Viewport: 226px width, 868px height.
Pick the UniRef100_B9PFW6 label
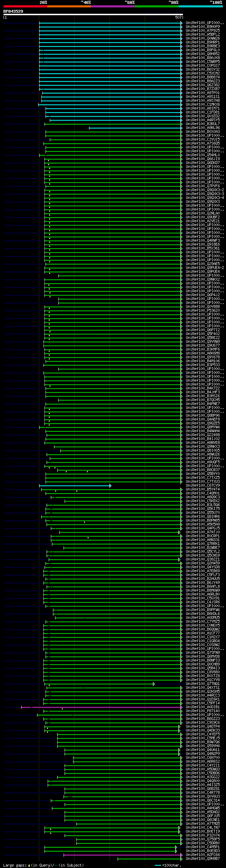(203, 610)
